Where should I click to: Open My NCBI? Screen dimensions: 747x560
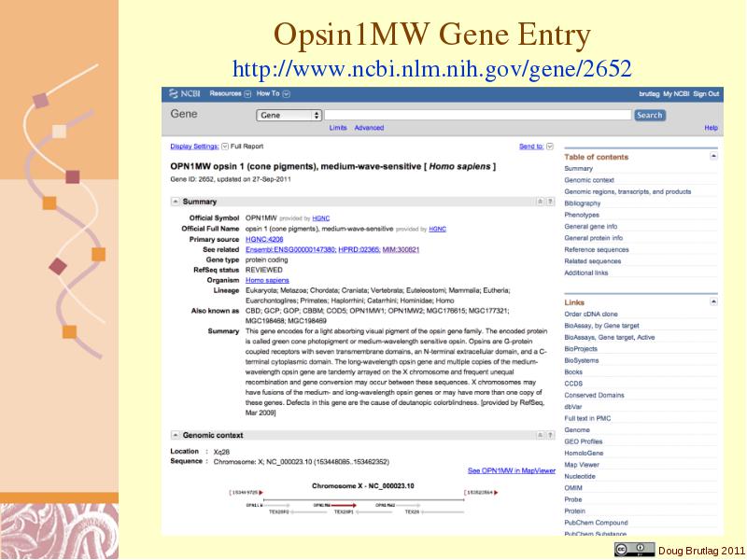click(676, 94)
